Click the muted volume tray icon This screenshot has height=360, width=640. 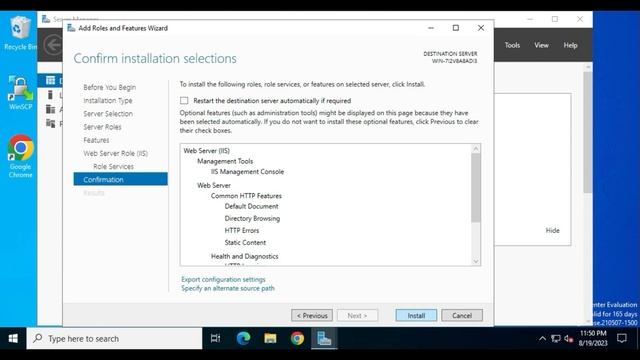point(569,338)
